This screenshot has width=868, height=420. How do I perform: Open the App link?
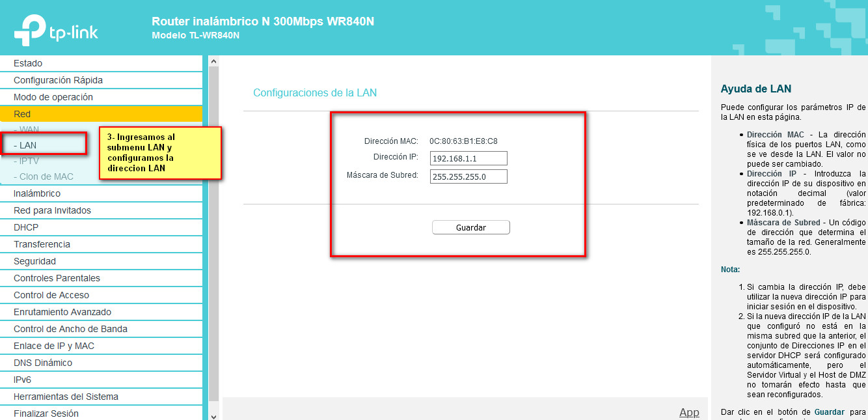coord(689,412)
